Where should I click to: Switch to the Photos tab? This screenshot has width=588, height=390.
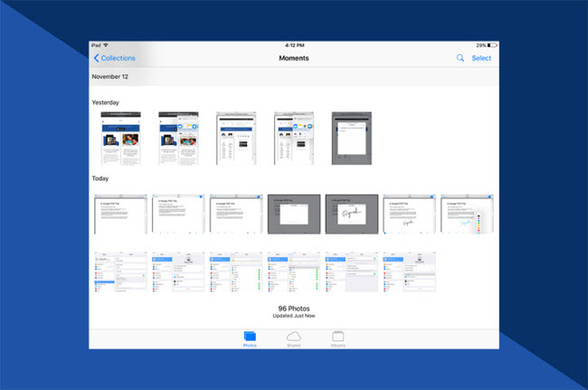pos(250,338)
